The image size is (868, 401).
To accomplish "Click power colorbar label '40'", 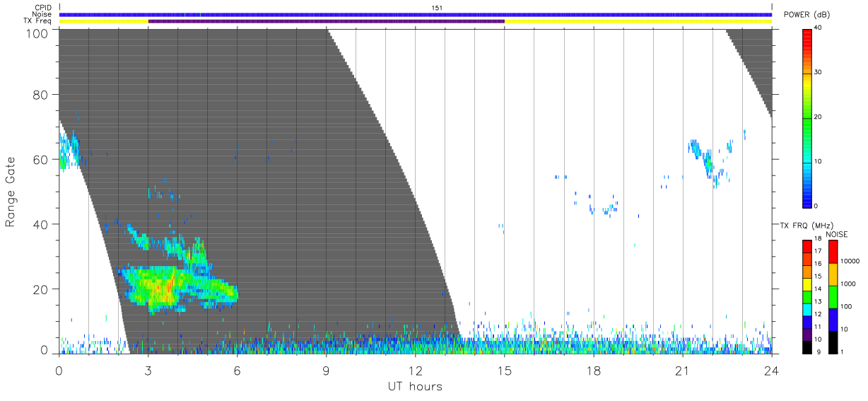I will (x=819, y=28).
